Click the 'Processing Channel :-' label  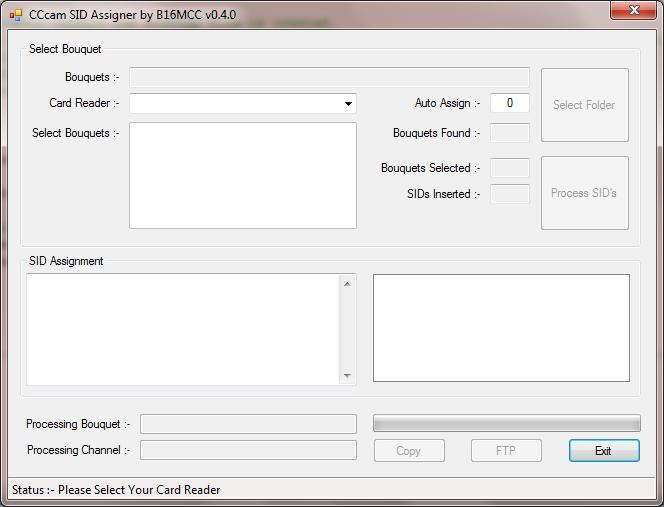[x=79, y=450]
